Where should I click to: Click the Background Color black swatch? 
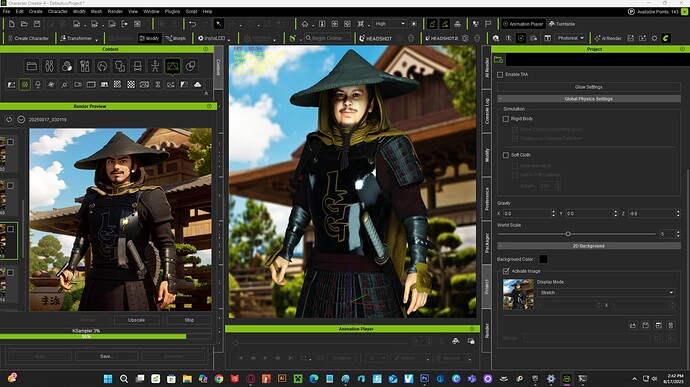pos(543,259)
